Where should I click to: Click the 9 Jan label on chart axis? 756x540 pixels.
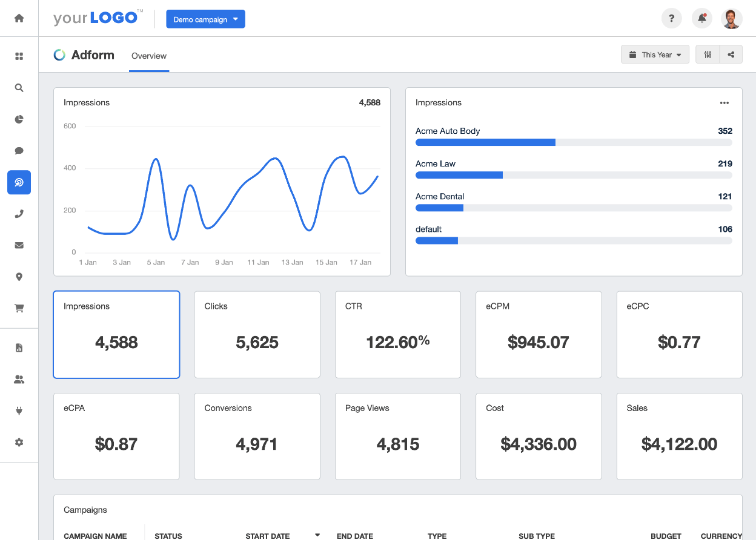224,262
